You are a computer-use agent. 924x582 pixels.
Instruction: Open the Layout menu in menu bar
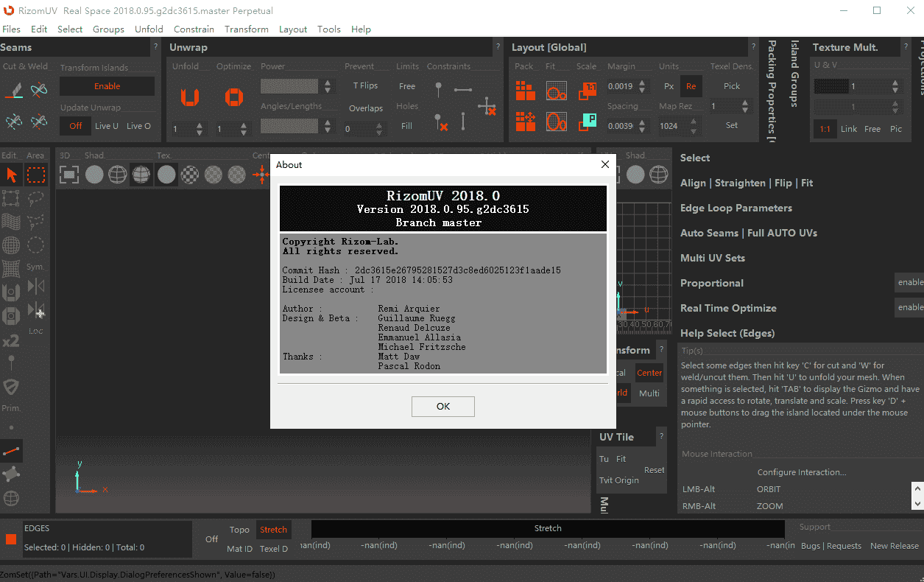click(292, 29)
